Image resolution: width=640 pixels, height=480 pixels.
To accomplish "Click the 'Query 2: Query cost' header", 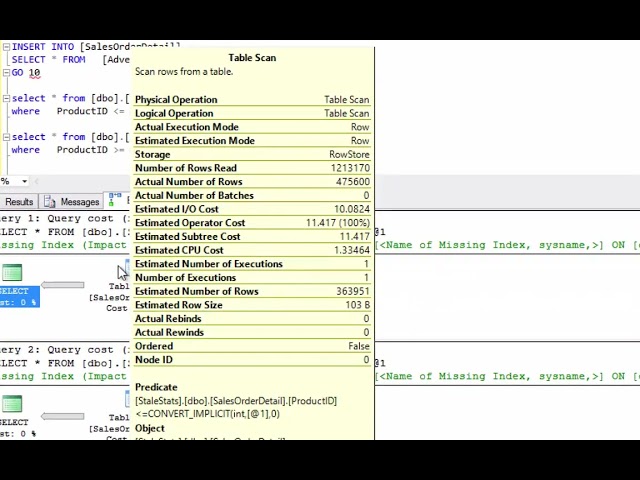I will coord(64,350).
